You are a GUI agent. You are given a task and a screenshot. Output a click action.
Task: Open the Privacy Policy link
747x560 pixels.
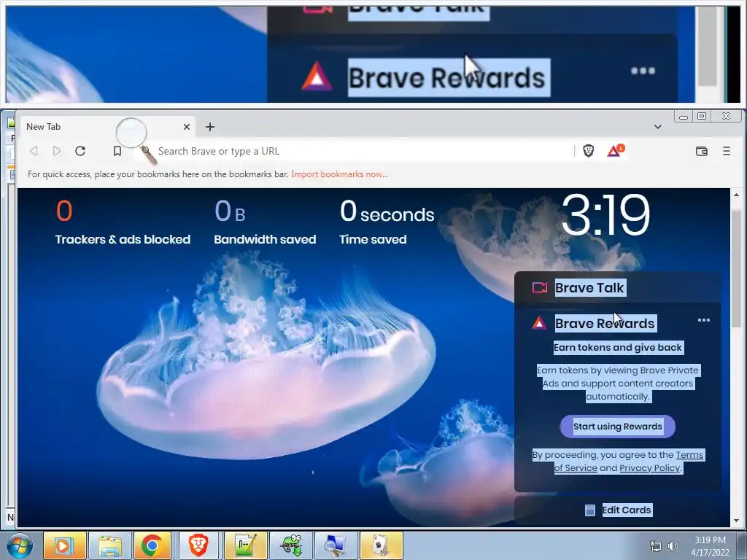650,468
